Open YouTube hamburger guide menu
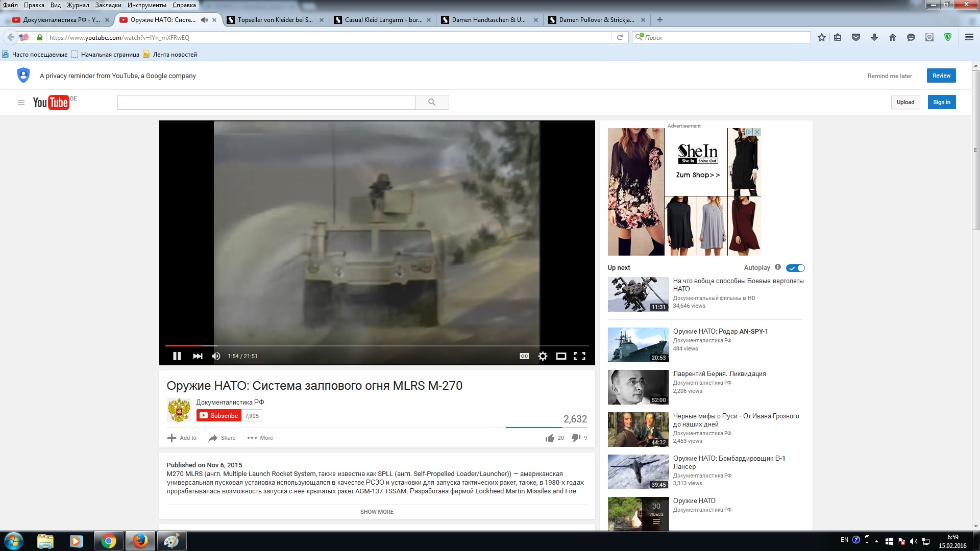This screenshot has width=980, height=551. click(21, 103)
